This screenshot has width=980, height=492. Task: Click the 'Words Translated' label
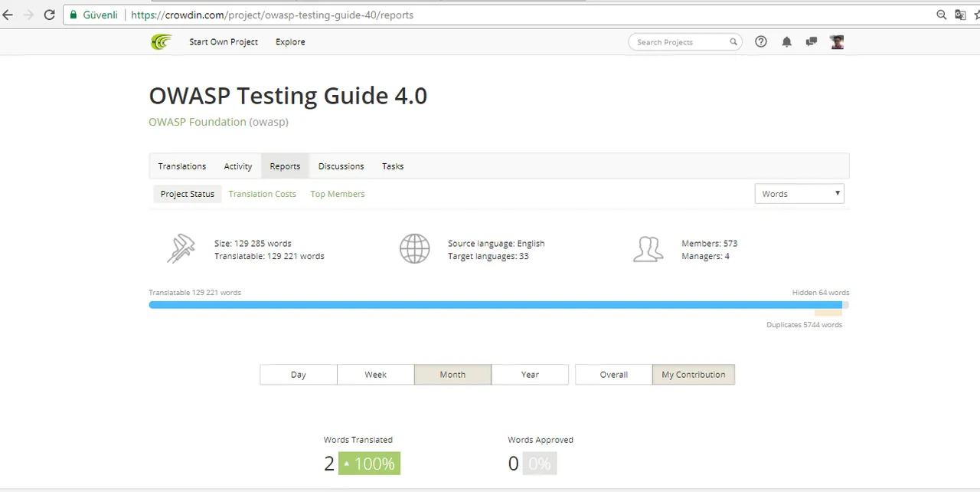click(x=358, y=440)
